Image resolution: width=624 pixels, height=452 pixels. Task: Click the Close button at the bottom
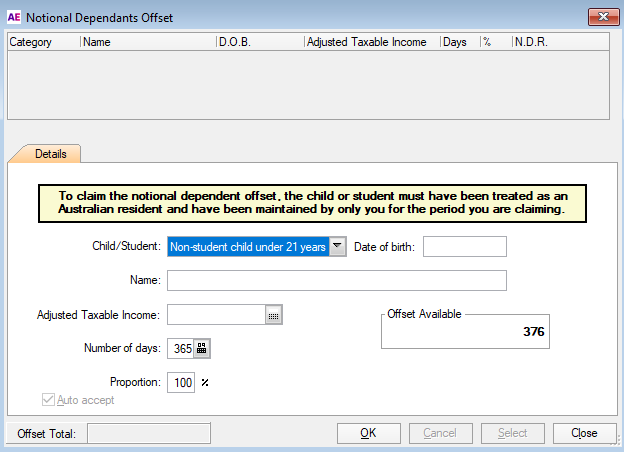pos(584,433)
